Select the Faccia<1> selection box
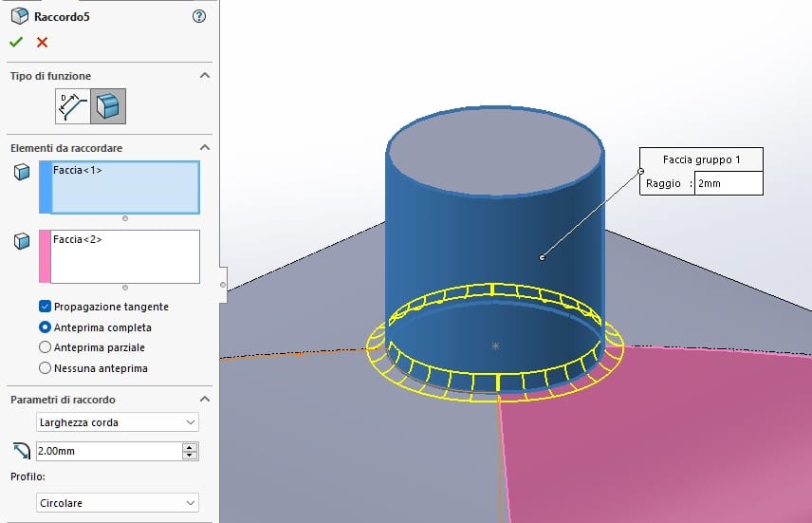This screenshot has width=812, height=523. (125, 187)
